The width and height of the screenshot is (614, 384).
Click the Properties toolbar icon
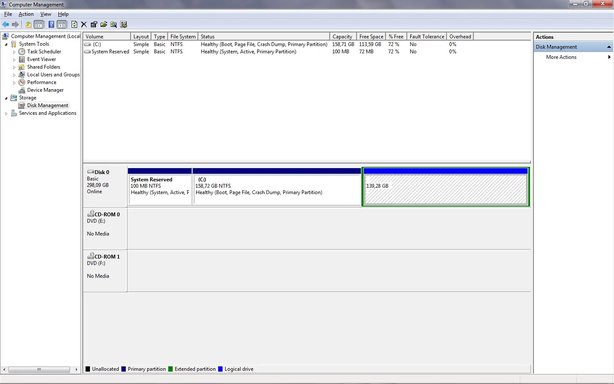pyautogui.click(x=94, y=24)
